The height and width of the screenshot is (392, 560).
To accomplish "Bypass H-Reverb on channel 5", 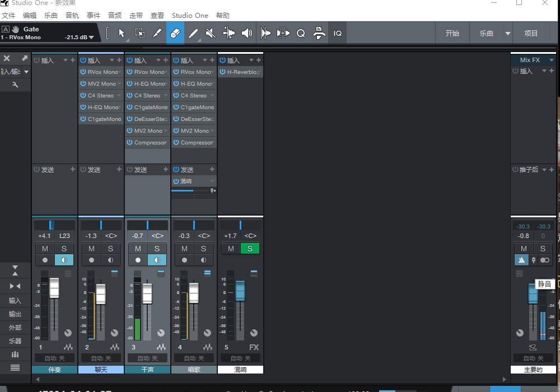I will click(x=222, y=72).
